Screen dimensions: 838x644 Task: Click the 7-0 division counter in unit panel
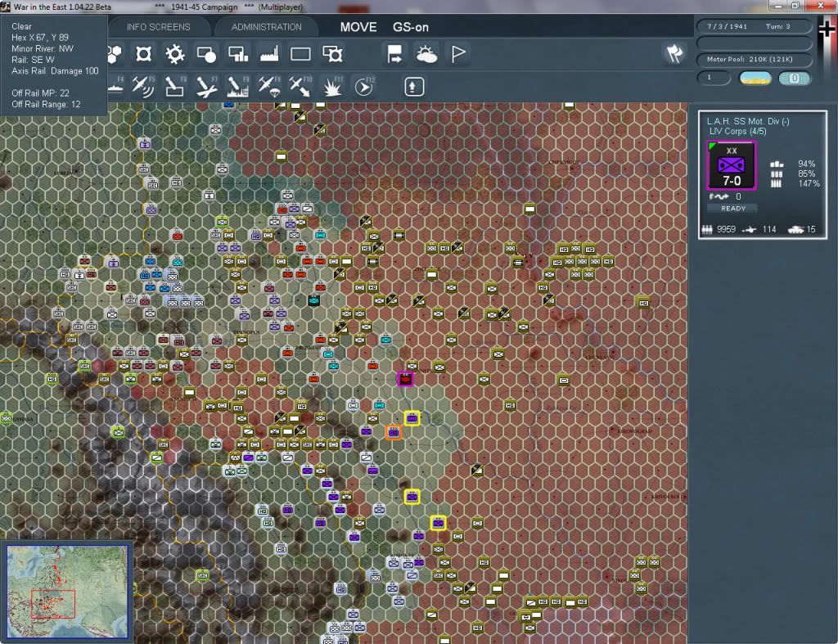731,165
